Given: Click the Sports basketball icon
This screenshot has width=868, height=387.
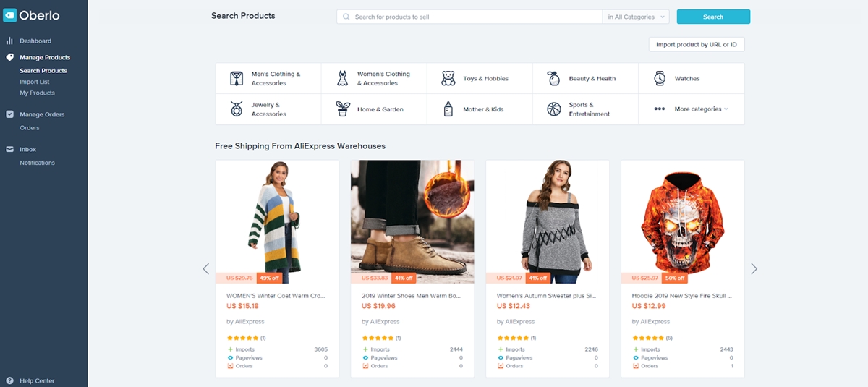Looking at the screenshot, I should 554,109.
